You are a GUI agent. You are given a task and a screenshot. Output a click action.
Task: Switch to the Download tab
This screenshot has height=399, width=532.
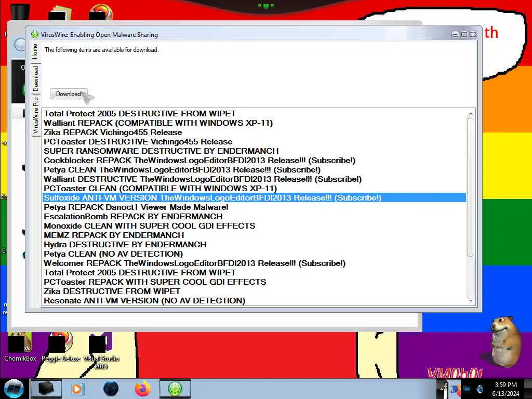pyautogui.click(x=35, y=79)
